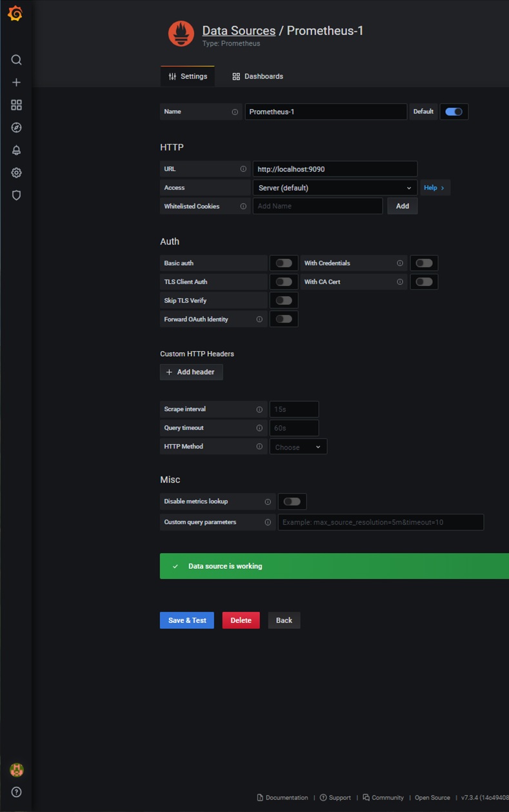Click the info icon beside With Credentials

pyautogui.click(x=400, y=263)
